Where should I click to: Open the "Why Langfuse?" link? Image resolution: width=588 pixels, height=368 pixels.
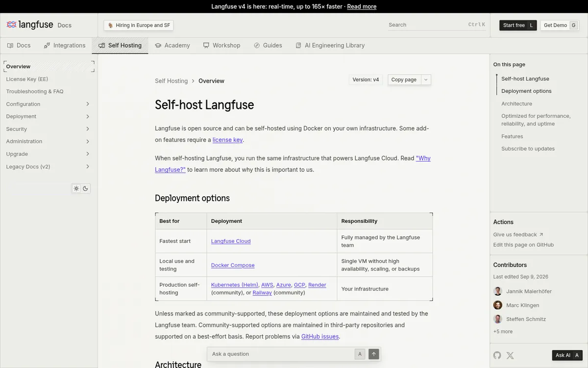click(293, 164)
